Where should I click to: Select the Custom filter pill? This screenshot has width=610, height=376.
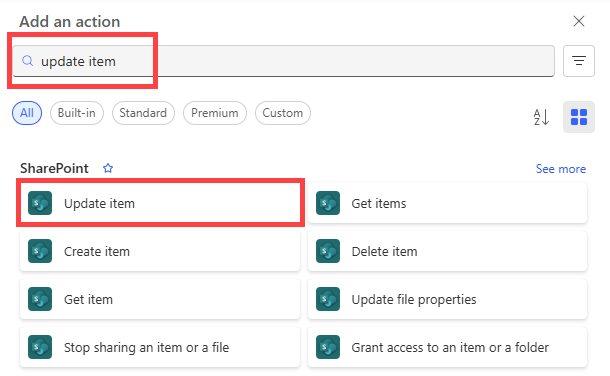click(282, 113)
